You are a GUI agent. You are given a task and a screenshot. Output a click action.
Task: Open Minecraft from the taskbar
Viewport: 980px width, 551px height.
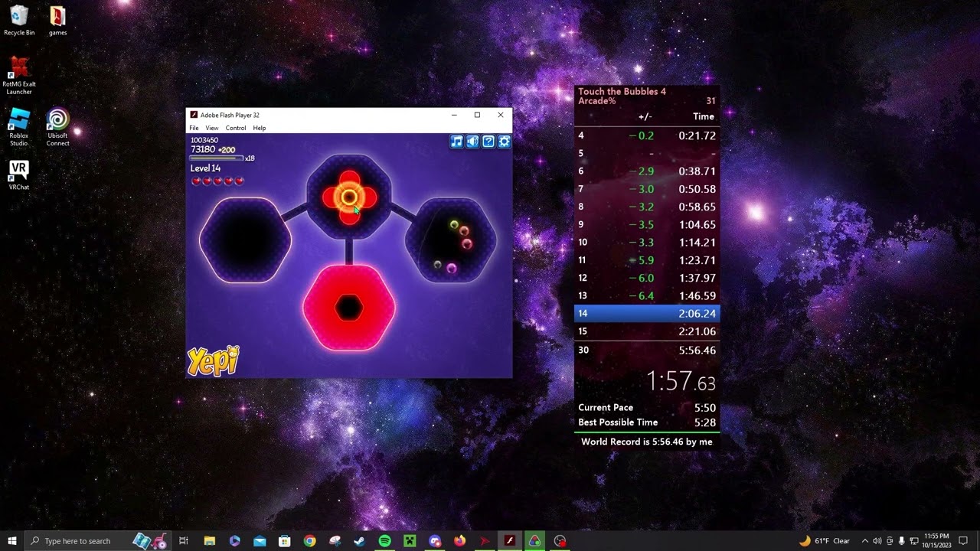(410, 541)
